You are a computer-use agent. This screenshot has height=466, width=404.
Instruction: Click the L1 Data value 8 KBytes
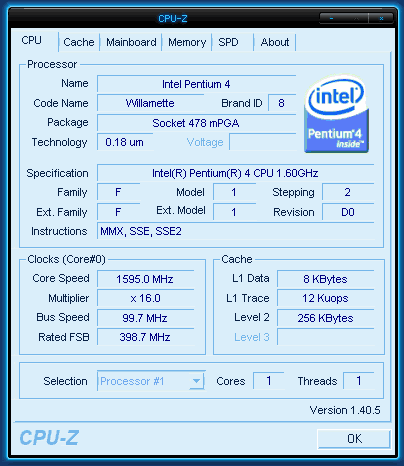[325, 279]
